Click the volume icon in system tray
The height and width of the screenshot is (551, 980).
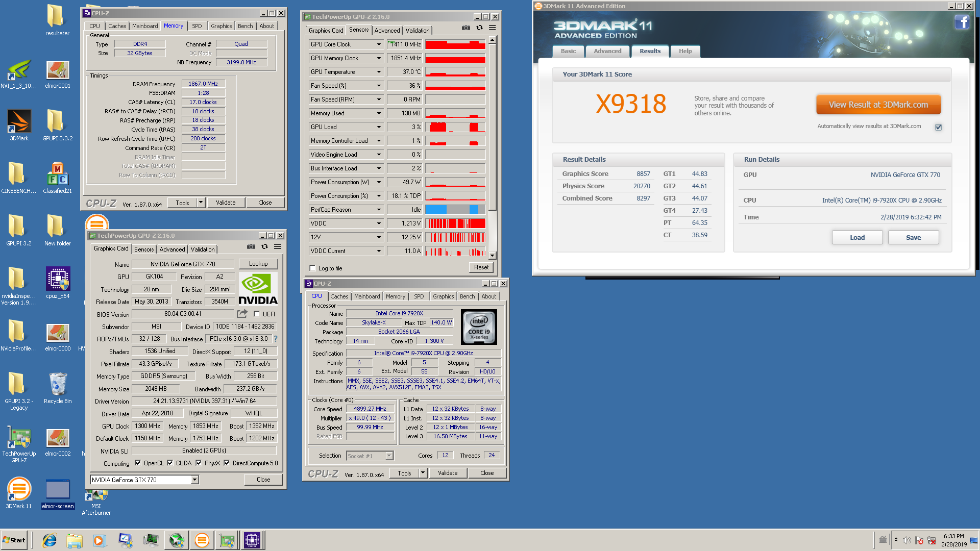[906, 540]
